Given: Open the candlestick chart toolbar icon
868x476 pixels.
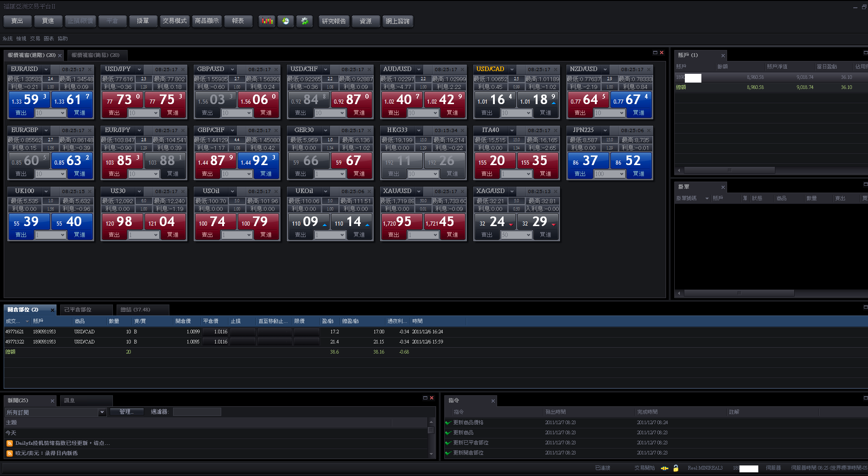Looking at the screenshot, I should tap(267, 21).
